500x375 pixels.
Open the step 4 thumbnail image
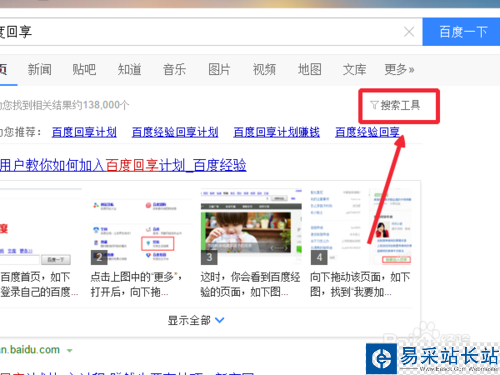361,227
